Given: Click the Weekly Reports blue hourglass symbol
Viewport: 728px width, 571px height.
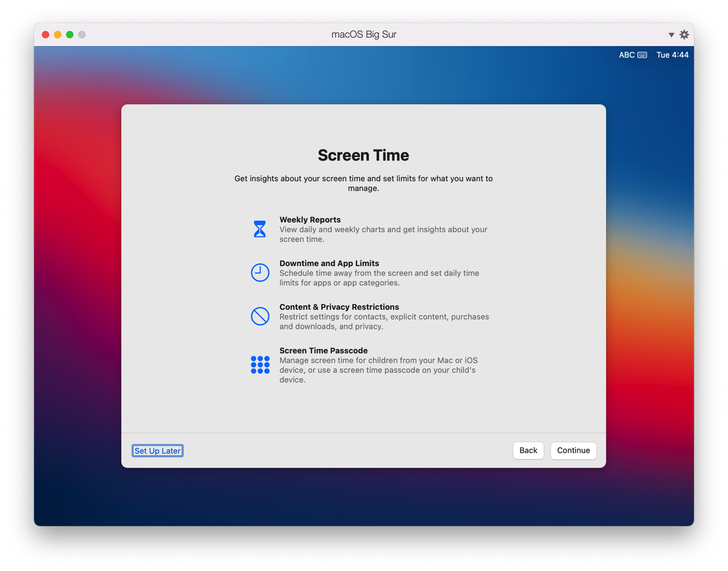Looking at the screenshot, I should pyautogui.click(x=260, y=229).
